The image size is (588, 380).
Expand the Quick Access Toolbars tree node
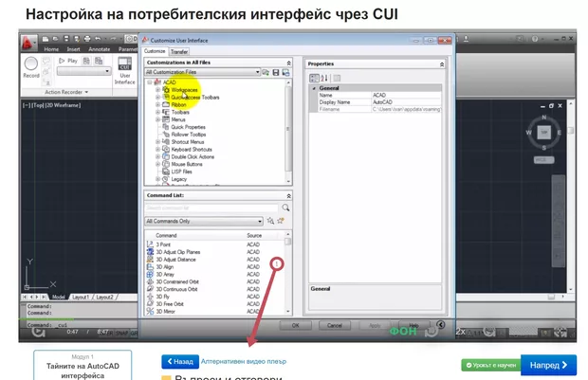point(157,97)
